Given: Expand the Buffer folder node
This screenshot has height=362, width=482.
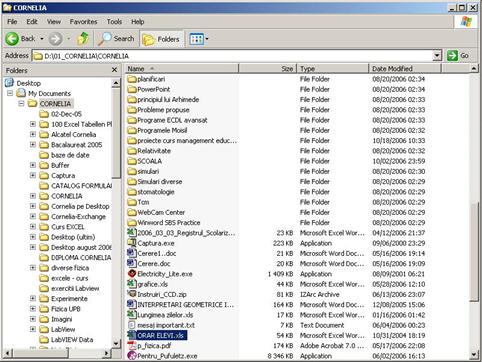Looking at the screenshot, I should (33, 165).
